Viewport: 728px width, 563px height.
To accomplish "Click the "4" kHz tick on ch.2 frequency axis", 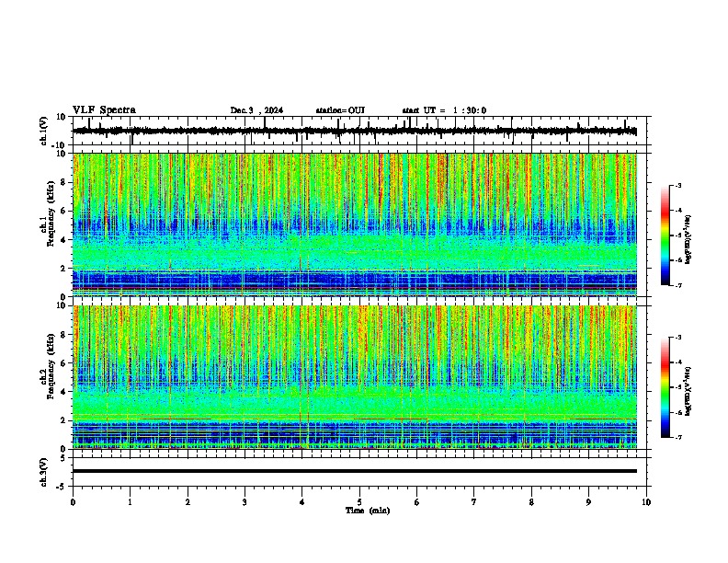I will (64, 392).
